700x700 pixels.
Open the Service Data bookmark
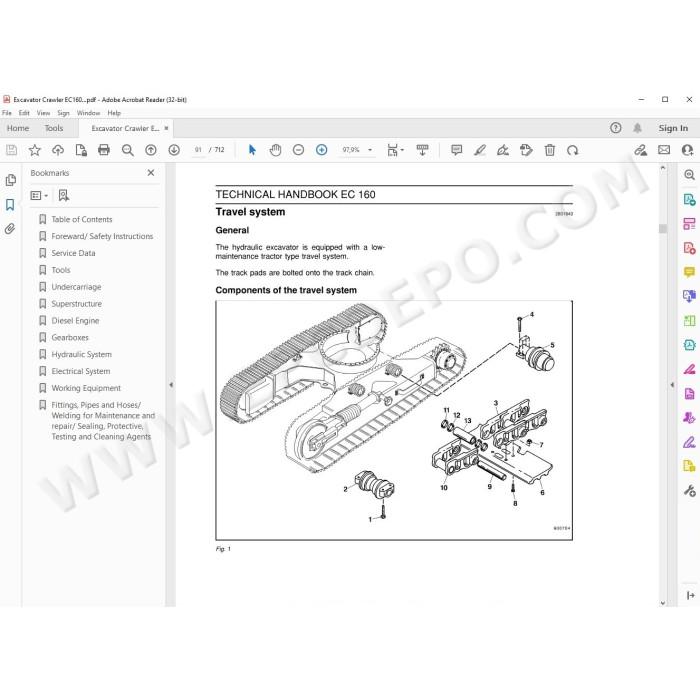(73, 253)
